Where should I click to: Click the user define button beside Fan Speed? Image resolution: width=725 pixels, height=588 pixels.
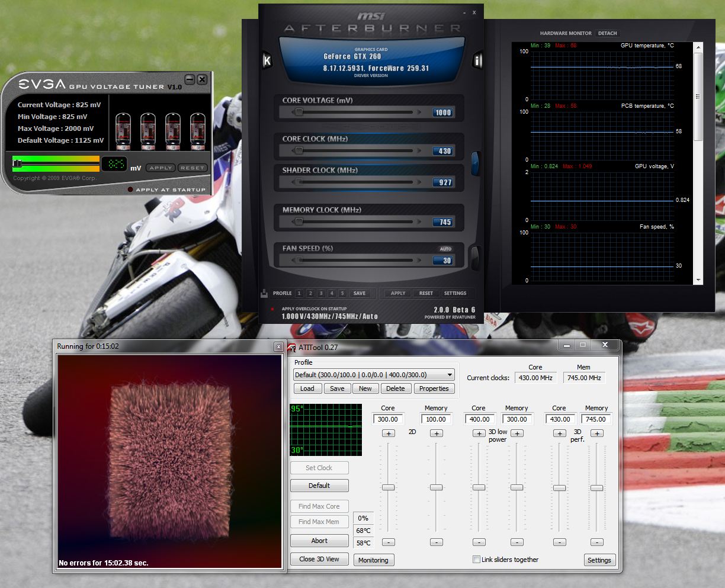click(x=475, y=258)
